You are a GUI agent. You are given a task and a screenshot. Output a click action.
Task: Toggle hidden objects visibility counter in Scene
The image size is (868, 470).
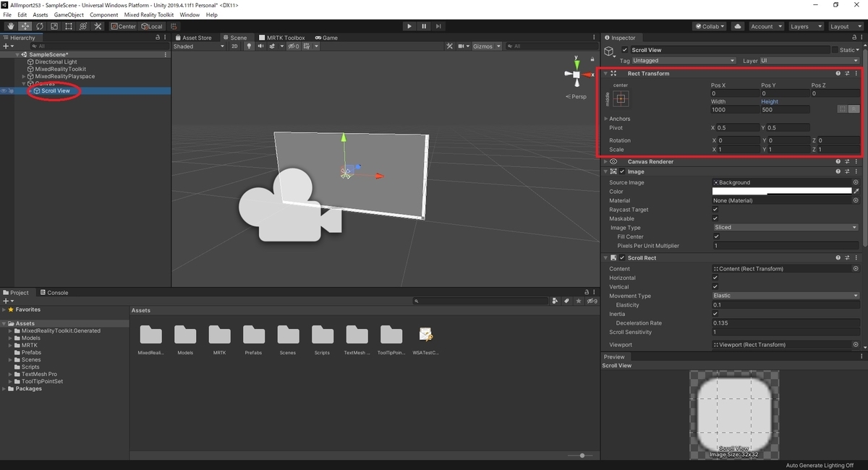pos(293,46)
